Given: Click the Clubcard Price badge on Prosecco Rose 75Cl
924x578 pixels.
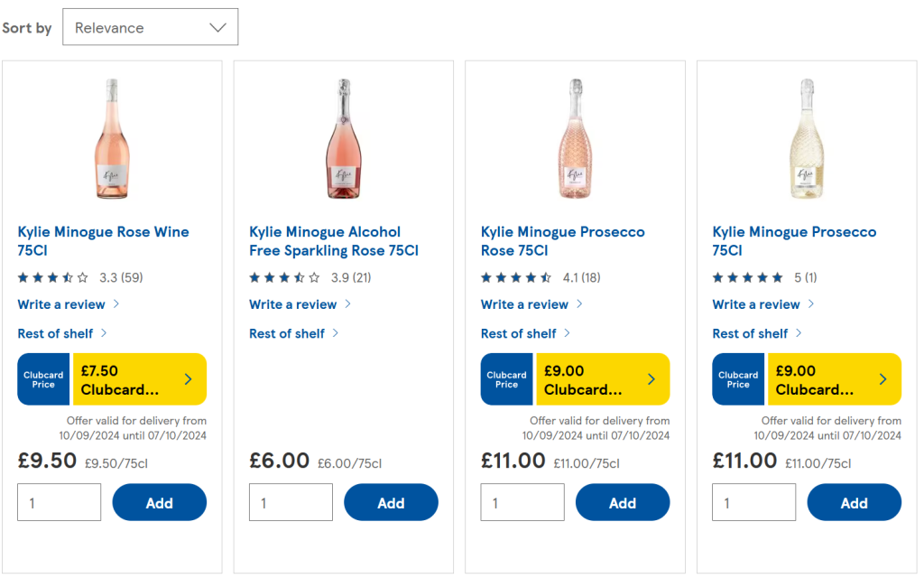Looking at the screenshot, I should tap(506, 378).
